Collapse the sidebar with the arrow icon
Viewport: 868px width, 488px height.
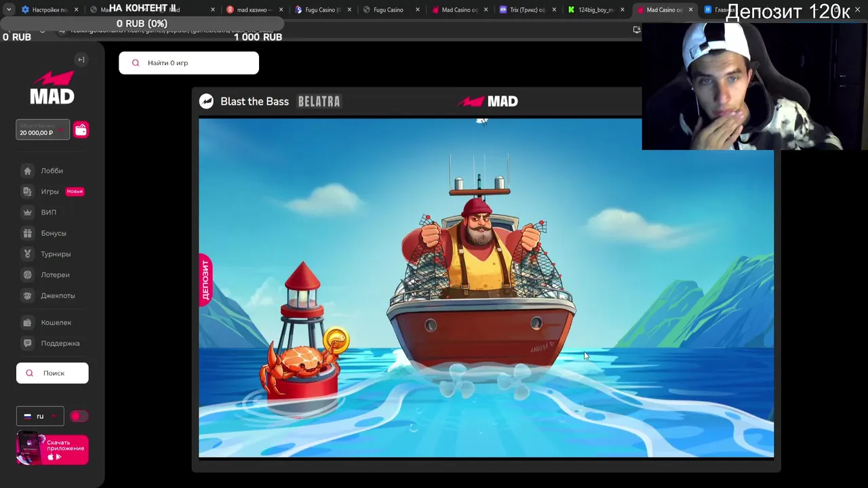pyautogui.click(x=81, y=60)
